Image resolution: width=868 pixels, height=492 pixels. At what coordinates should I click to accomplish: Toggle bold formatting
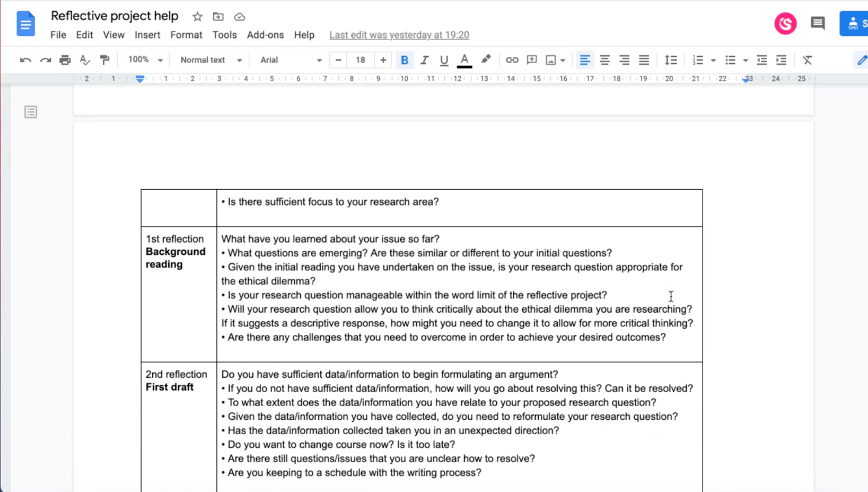pos(405,60)
